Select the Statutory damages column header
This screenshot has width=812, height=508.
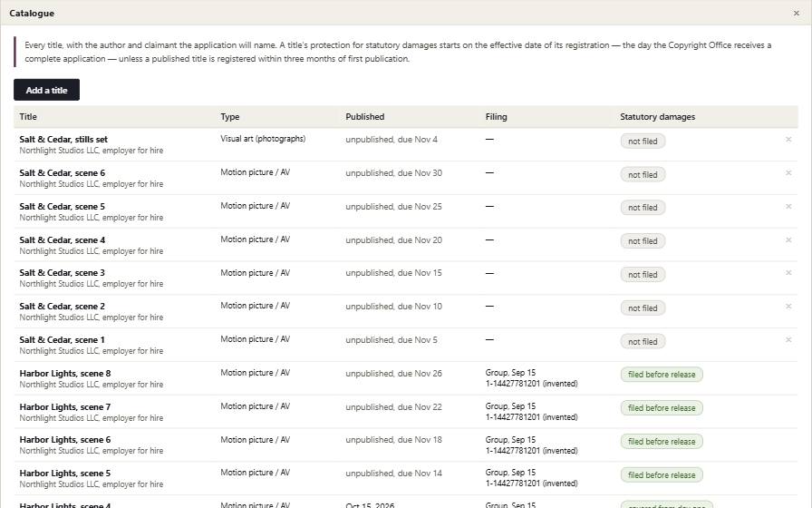click(658, 117)
